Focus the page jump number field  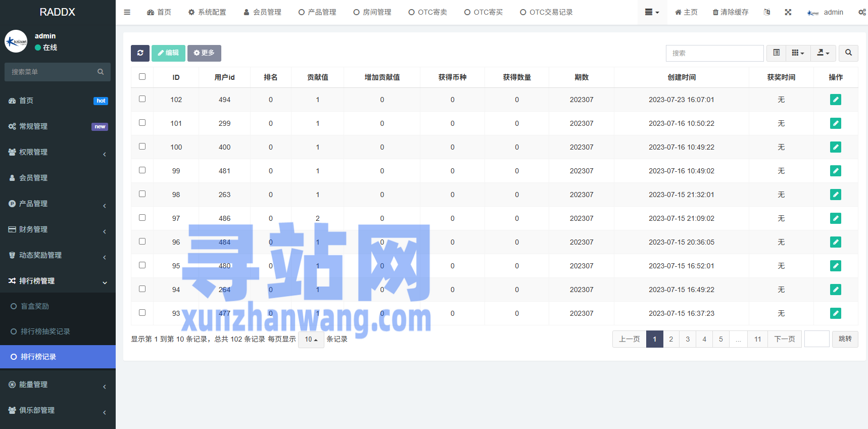[817, 339]
